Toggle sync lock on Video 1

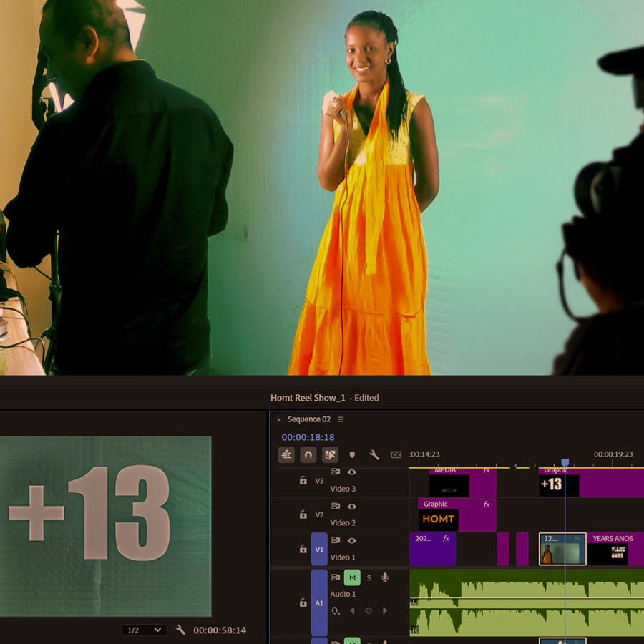[336, 540]
